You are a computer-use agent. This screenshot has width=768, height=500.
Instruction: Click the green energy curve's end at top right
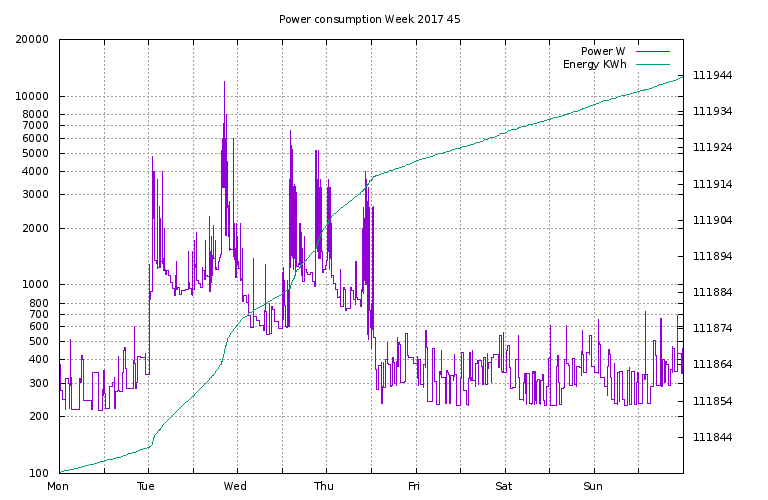click(x=682, y=77)
